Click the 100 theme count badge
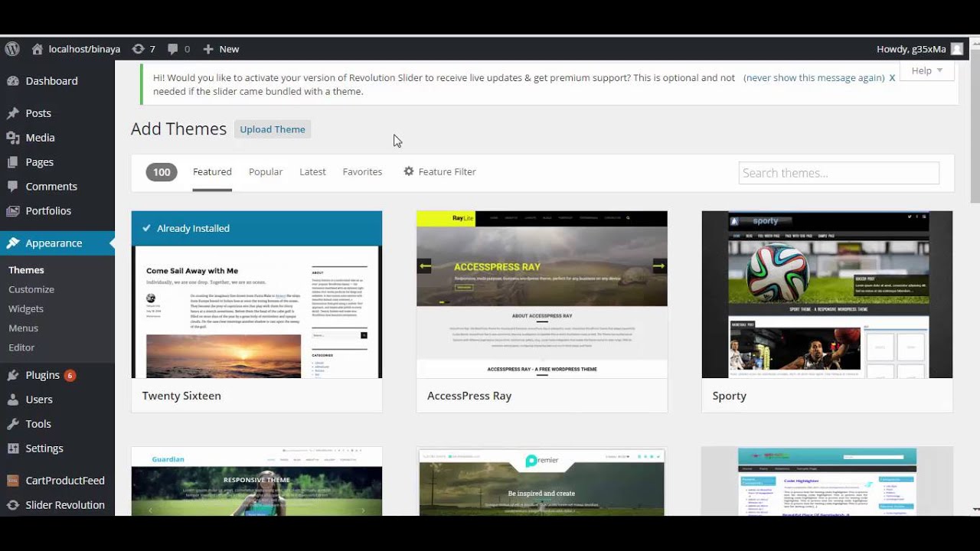980x551 pixels. pos(162,172)
